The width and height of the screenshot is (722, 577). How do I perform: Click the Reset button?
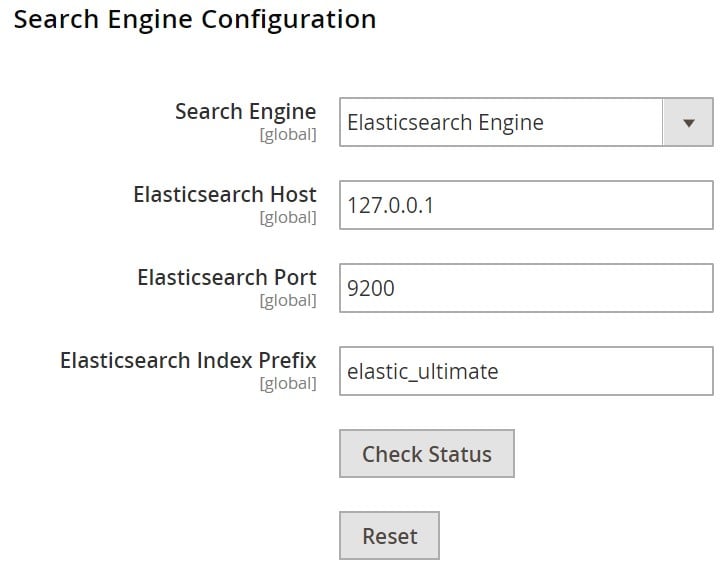click(390, 536)
